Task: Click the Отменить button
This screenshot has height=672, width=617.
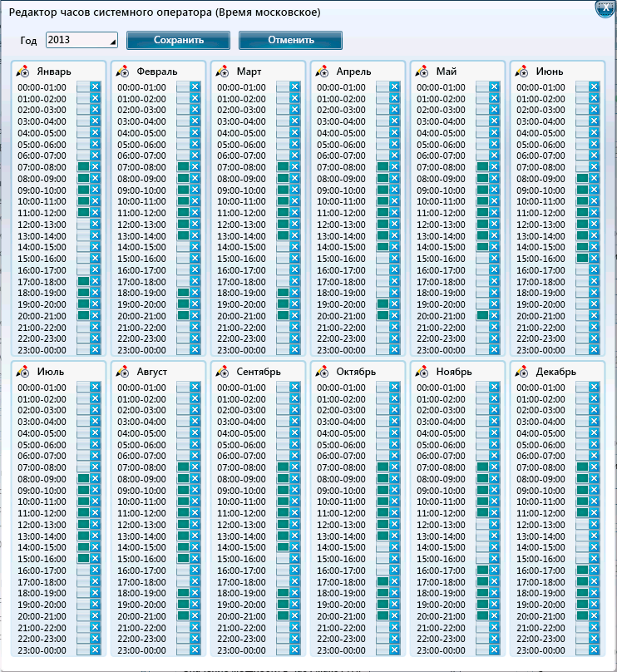Action: pos(290,41)
